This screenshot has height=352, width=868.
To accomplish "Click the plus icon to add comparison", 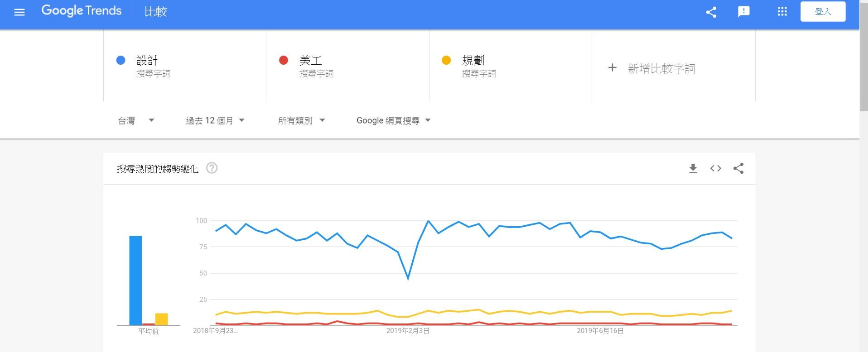I will tap(612, 68).
